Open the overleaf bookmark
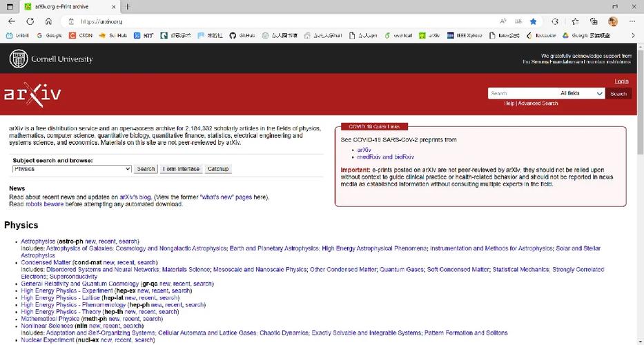The width and height of the screenshot is (644, 345). coord(398,36)
